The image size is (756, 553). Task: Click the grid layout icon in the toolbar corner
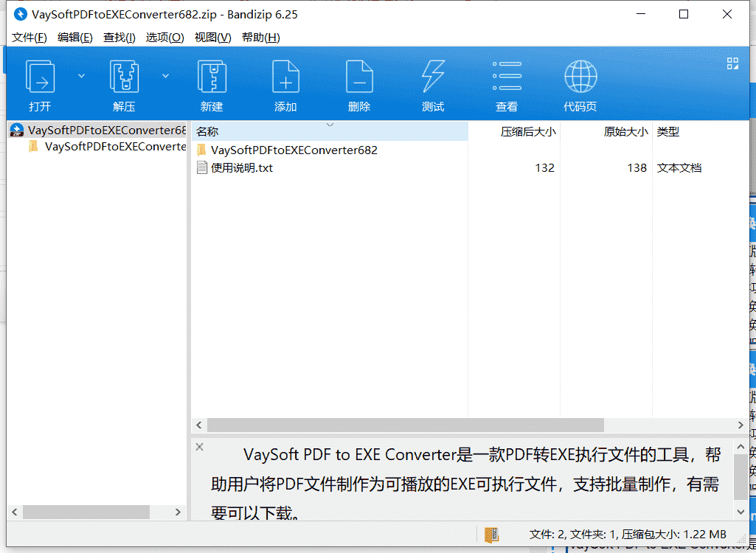(x=732, y=63)
